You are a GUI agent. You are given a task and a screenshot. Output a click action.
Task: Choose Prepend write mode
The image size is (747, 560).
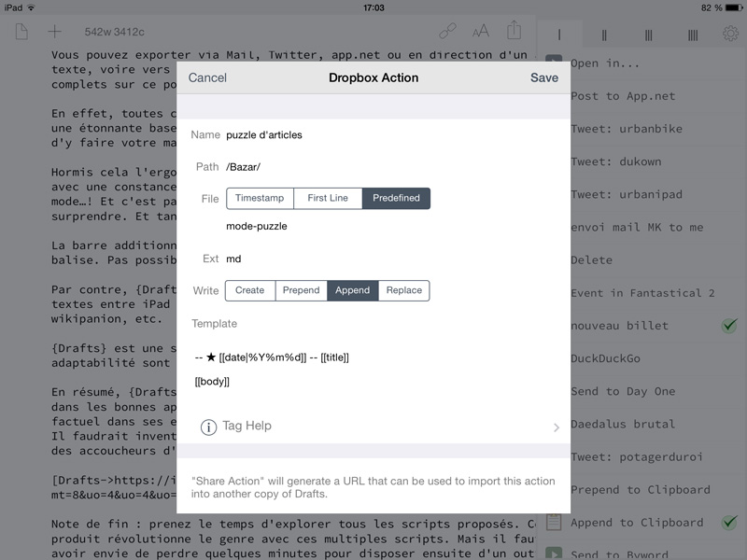tap(301, 290)
